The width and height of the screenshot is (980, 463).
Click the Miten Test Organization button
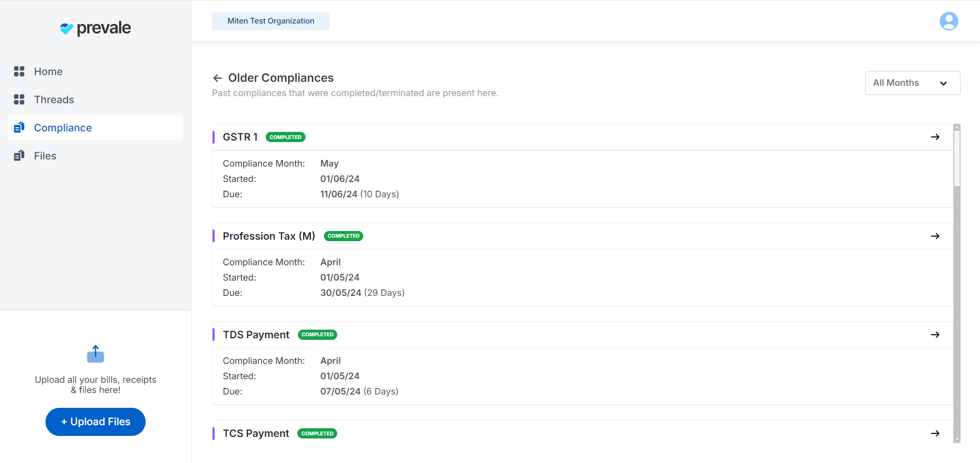(x=271, y=21)
